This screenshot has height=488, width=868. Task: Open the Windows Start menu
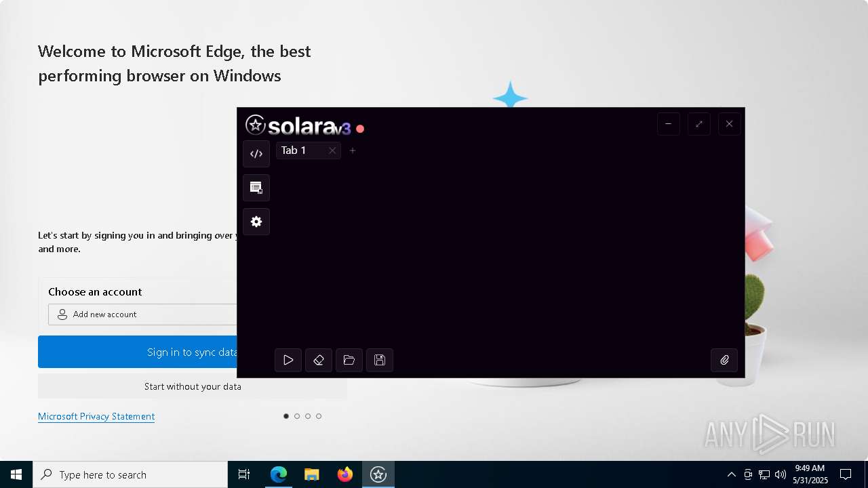coord(16,474)
